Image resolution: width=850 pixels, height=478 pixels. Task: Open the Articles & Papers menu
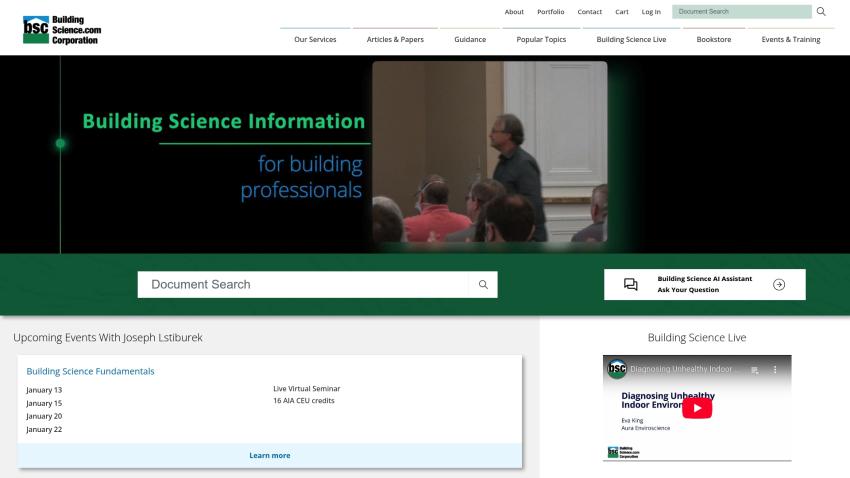point(395,40)
